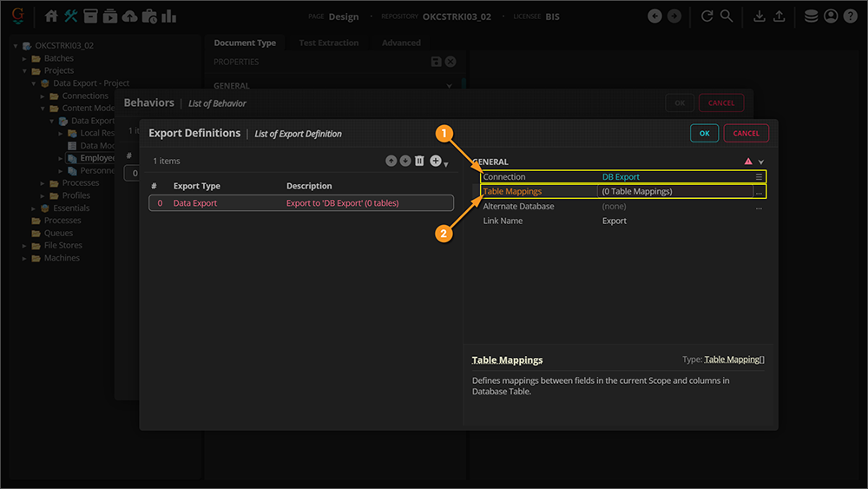The width and height of the screenshot is (868, 489).
Task: Click the delete trash icon in Export Definitions
Action: click(x=419, y=162)
